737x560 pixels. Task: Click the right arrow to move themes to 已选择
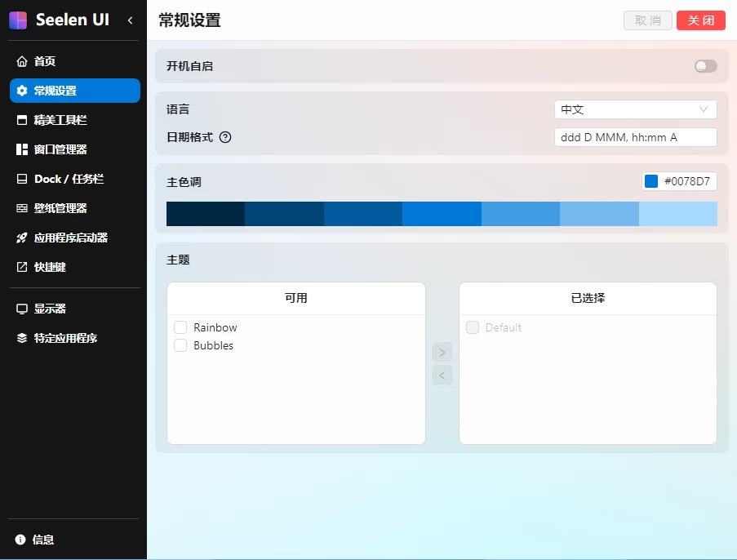[x=442, y=353]
